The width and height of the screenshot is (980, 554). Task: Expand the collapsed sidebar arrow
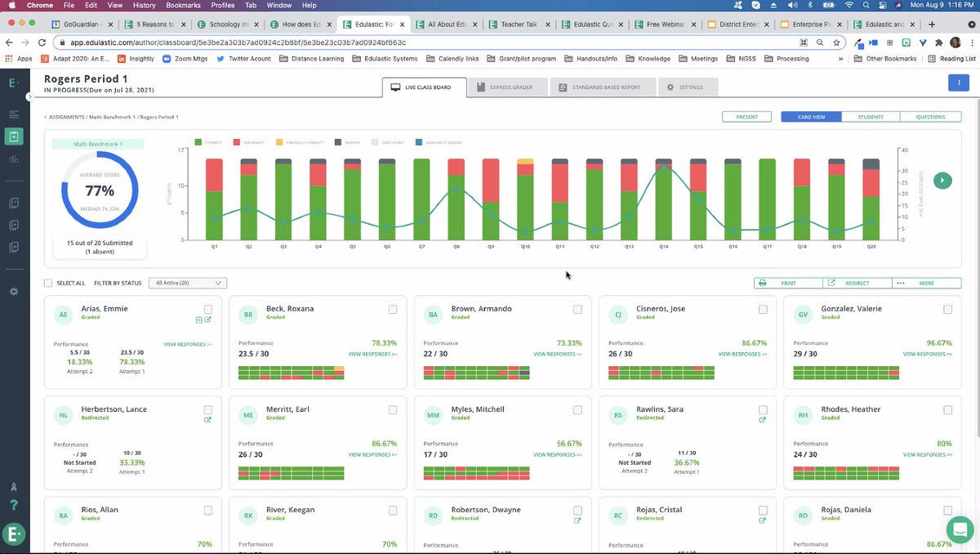30,96
